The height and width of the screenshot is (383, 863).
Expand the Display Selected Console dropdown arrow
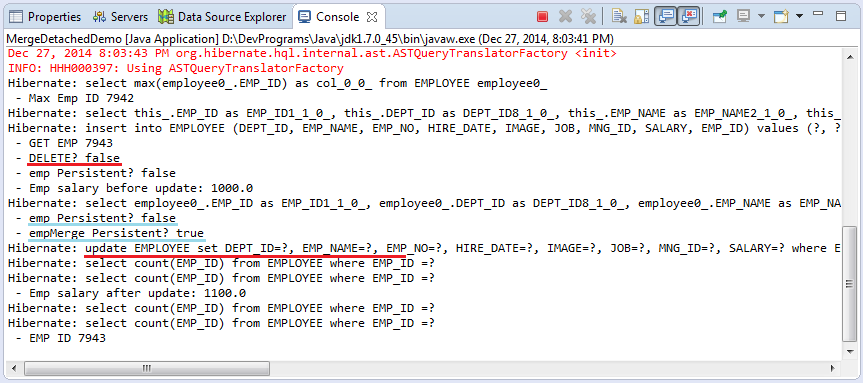coord(761,16)
